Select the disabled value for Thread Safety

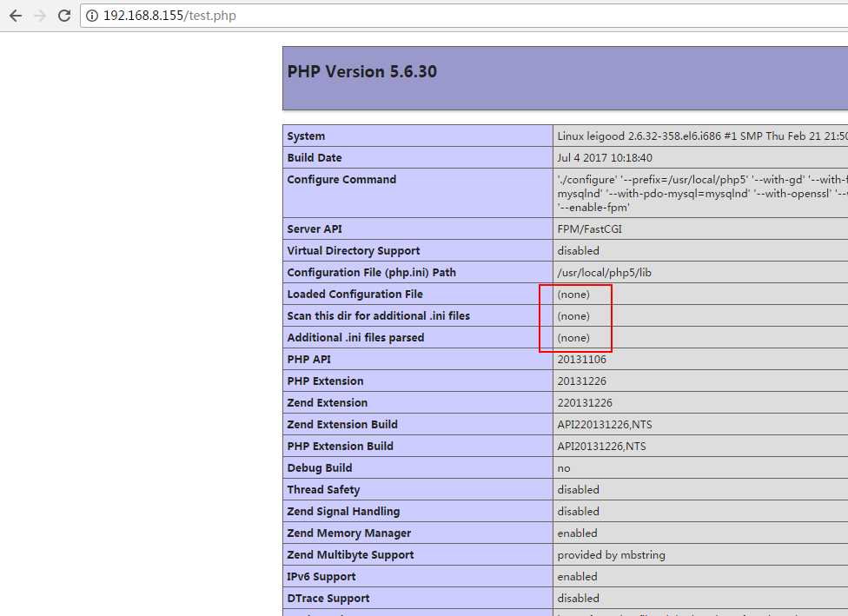[578, 489]
